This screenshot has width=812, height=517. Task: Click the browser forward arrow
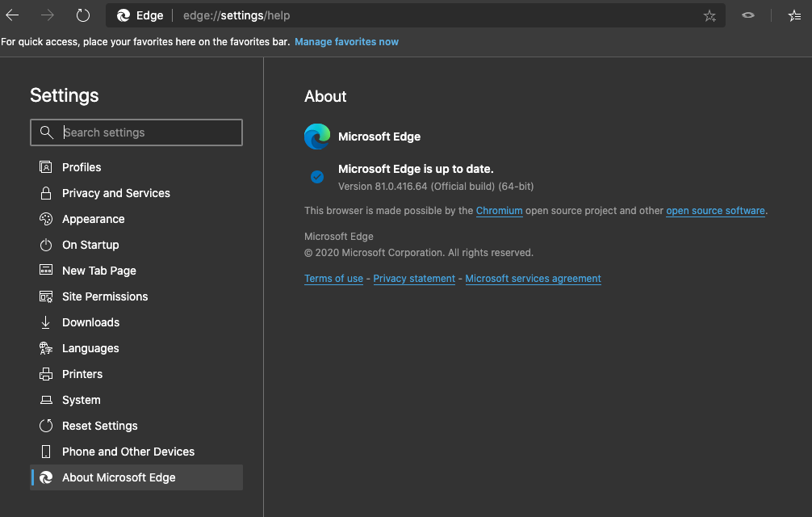coord(47,15)
